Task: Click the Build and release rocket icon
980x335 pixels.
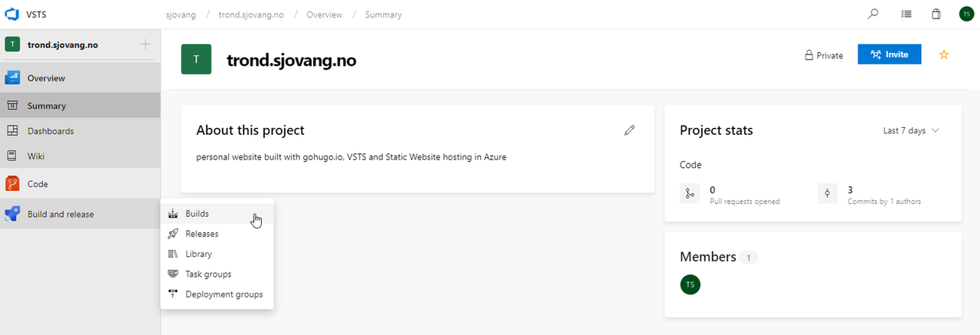Action: (x=12, y=214)
